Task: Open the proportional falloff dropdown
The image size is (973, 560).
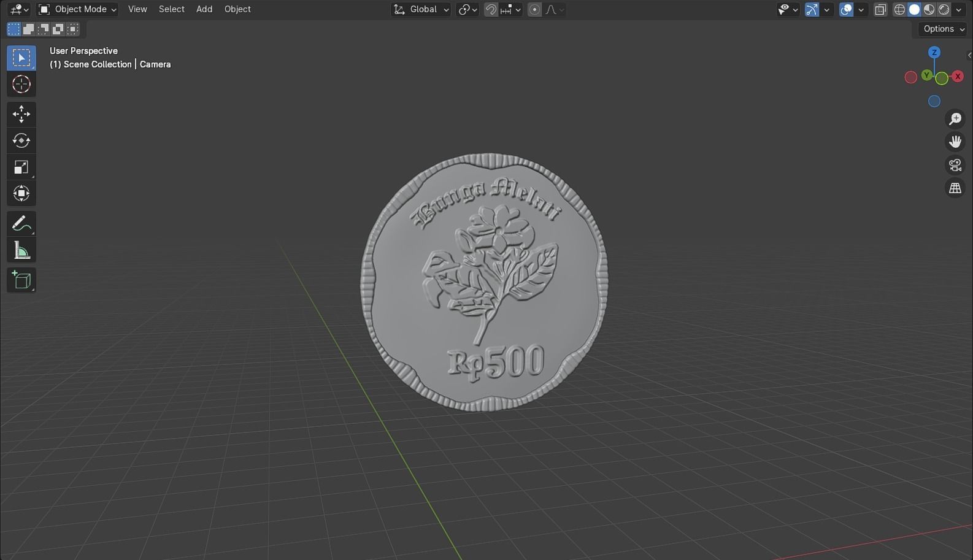Action: [x=555, y=9]
